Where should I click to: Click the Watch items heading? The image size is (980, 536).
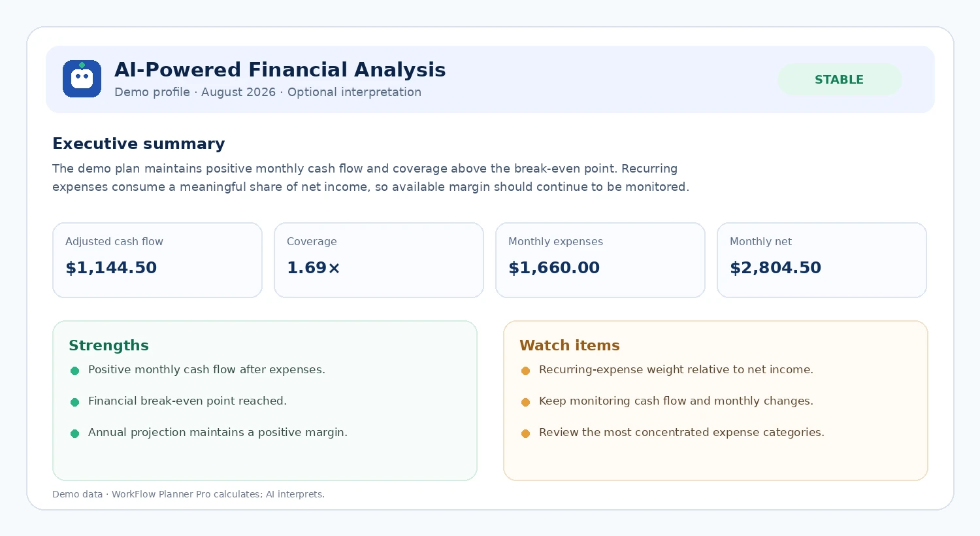570,345
